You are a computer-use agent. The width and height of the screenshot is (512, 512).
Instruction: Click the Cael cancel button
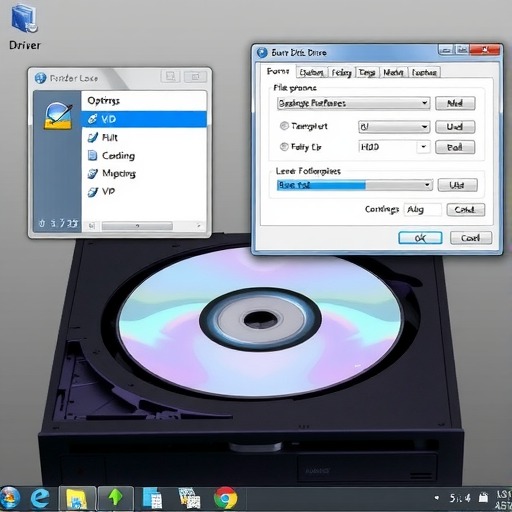[x=471, y=238]
